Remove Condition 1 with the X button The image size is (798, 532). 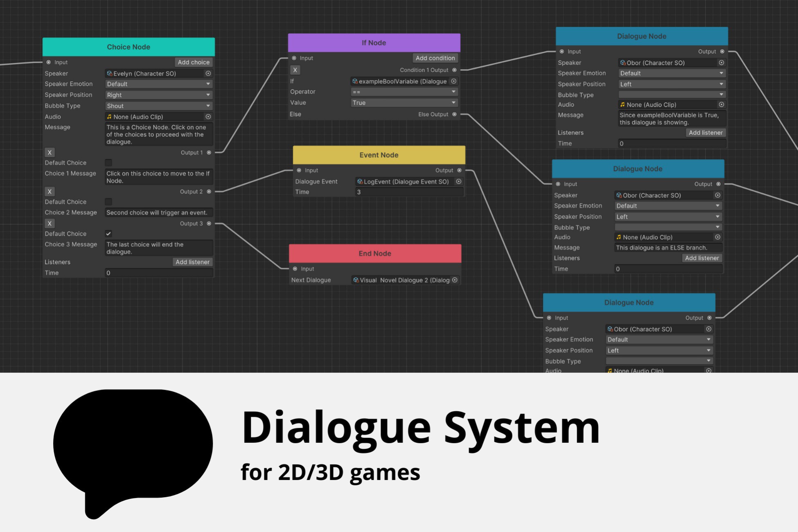click(x=295, y=70)
